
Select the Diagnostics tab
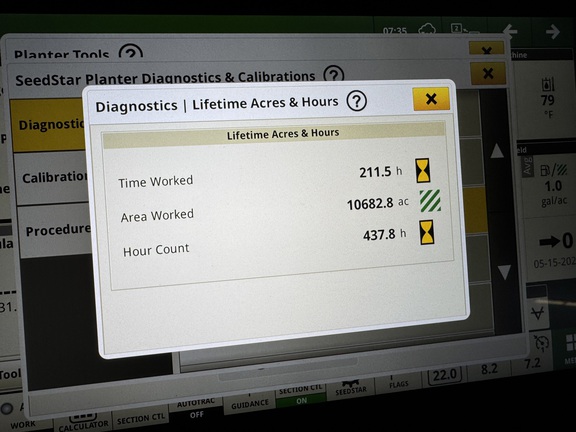48,125
